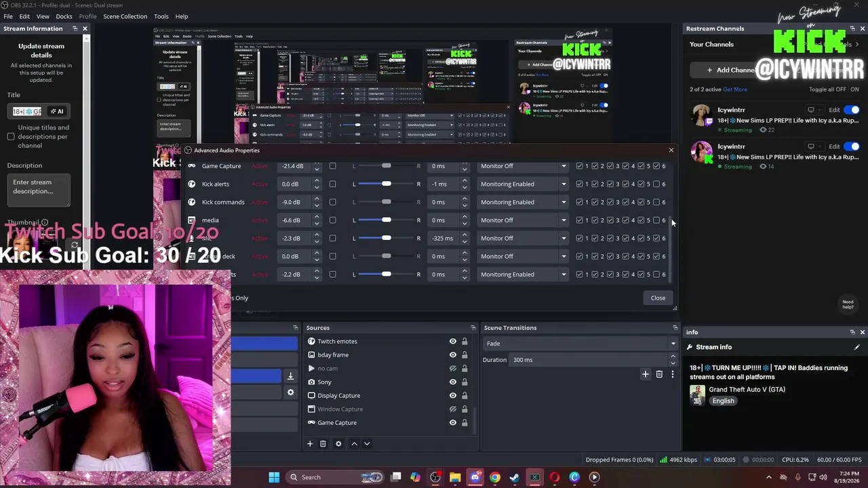Hide the bday frame source
868x488 pixels.
453,355
